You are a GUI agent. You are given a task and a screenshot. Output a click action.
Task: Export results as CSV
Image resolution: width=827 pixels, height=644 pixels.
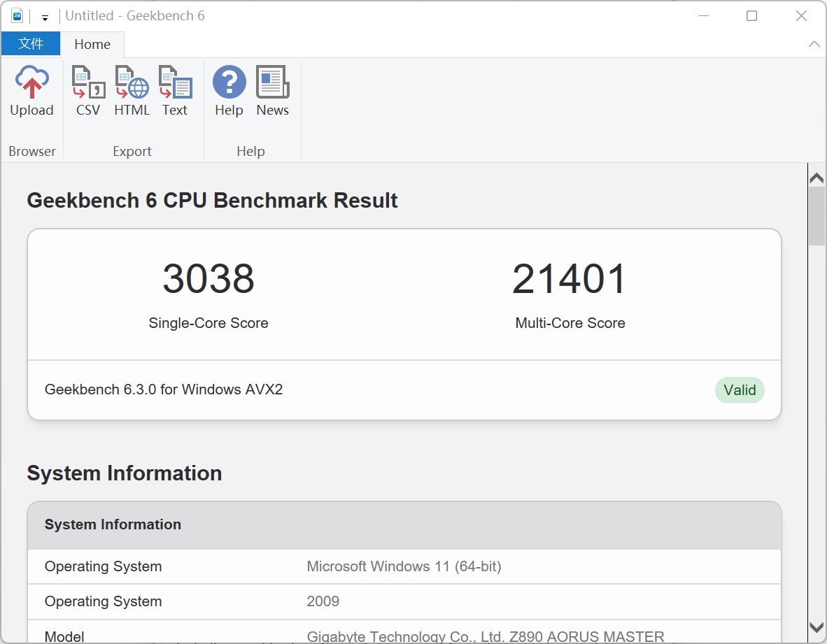(88, 92)
